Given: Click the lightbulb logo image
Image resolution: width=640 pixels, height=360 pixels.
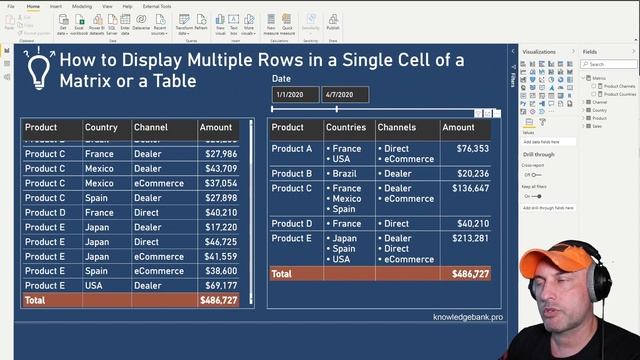Looking at the screenshot, I should 39,69.
